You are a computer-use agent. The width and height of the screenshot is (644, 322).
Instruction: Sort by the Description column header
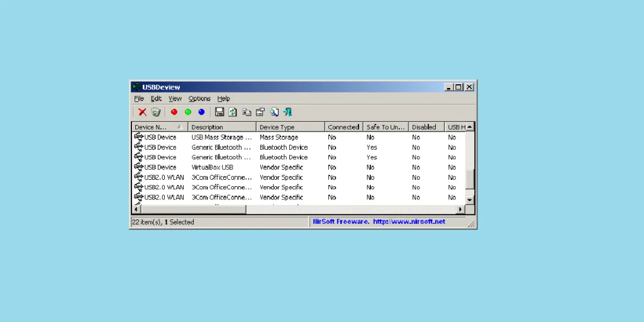coord(222,127)
